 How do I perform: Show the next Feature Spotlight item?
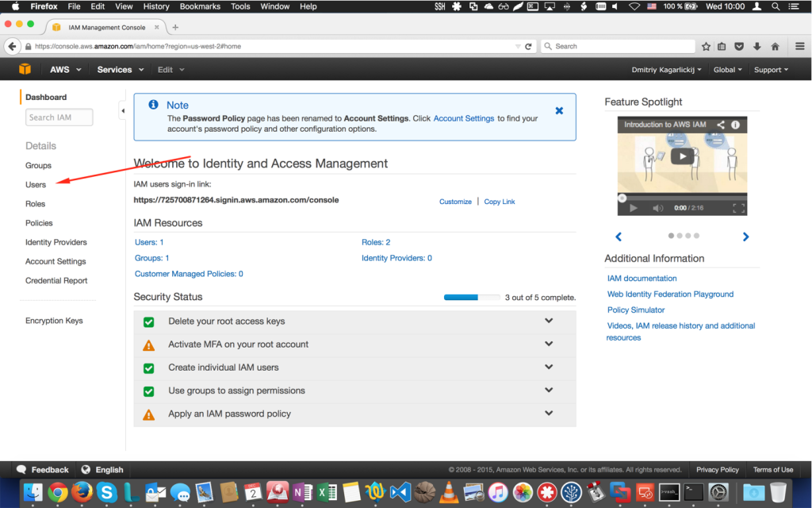745,237
